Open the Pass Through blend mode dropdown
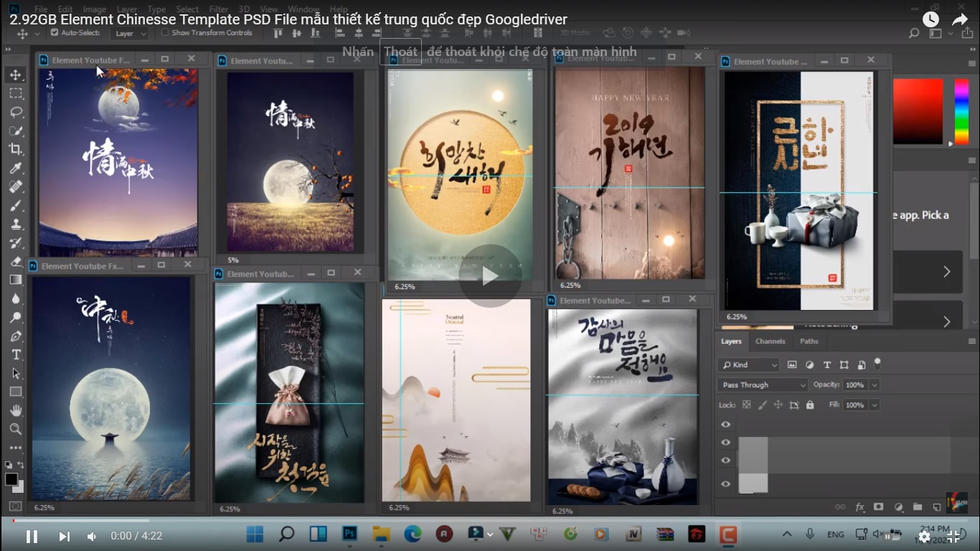 (763, 385)
